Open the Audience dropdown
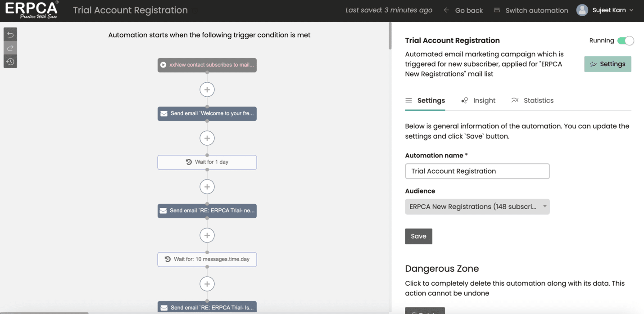This screenshot has height=314, width=644. click(x=477, y=206)
